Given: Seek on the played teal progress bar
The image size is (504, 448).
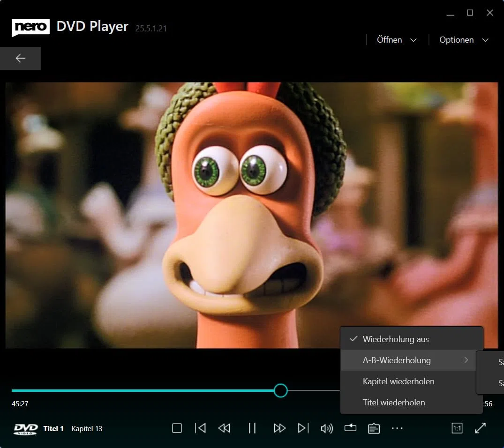Looking at the screenshot, I should [x=143, y=390].
